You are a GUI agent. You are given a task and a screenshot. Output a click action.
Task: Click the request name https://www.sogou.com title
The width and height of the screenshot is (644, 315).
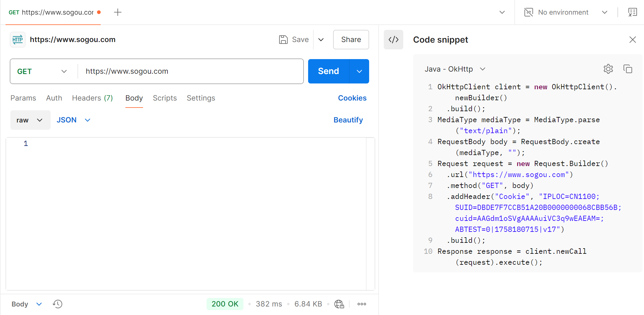73,40
